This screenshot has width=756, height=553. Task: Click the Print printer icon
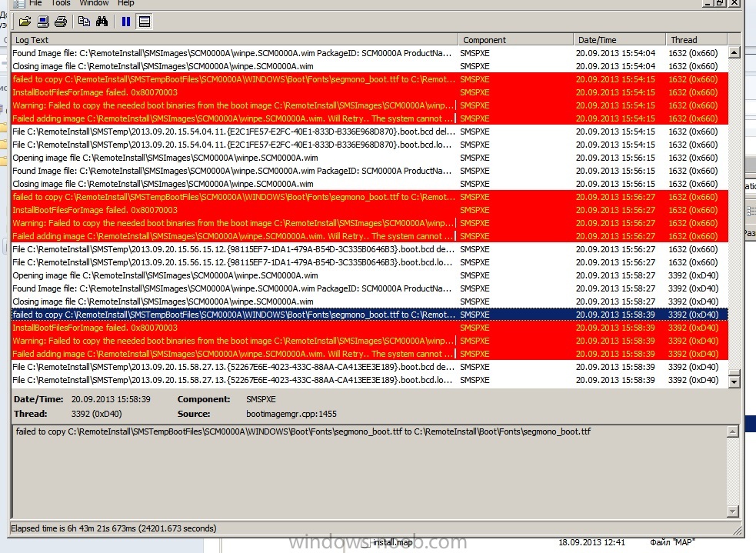61,22
